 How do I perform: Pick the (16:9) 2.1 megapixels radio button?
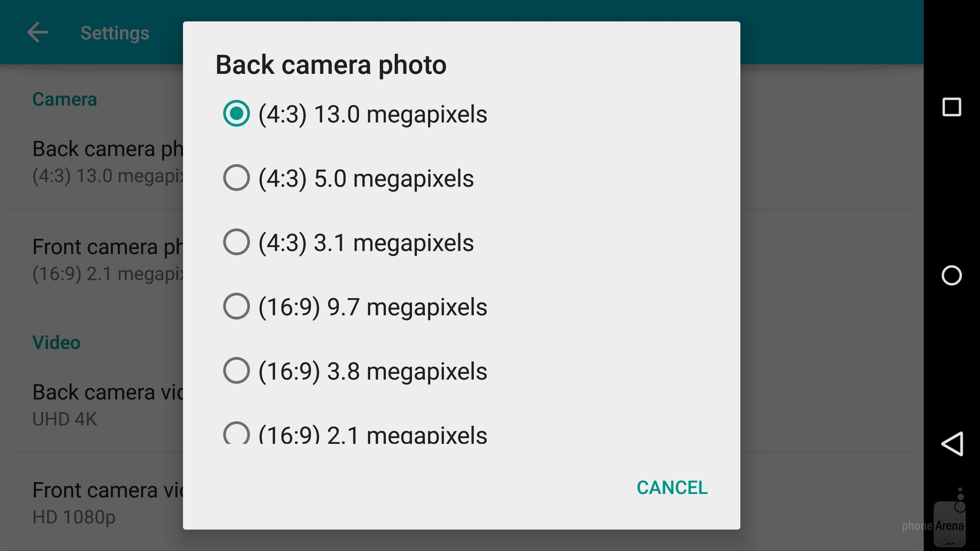(x=236, y=434)
